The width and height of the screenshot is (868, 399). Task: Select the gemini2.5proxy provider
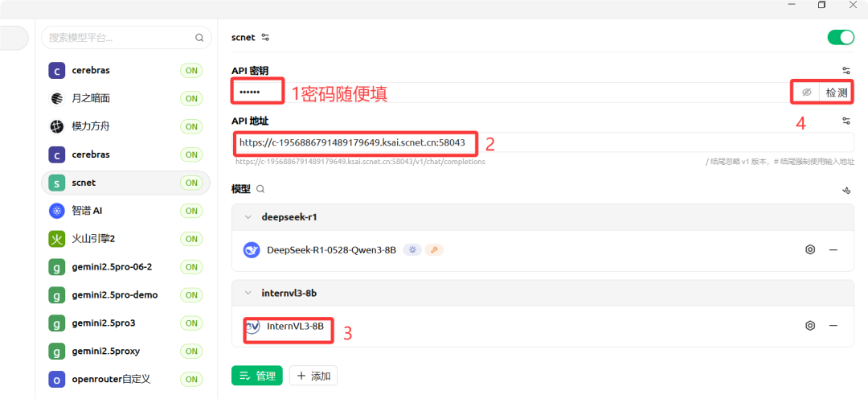(125, 351)
